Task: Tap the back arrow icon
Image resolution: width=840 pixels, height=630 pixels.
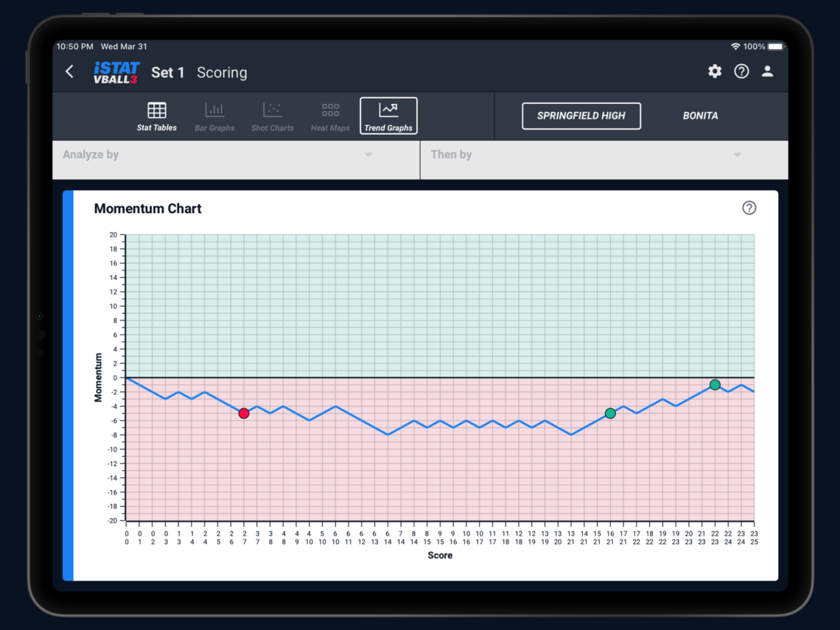Action: [70, 71]
